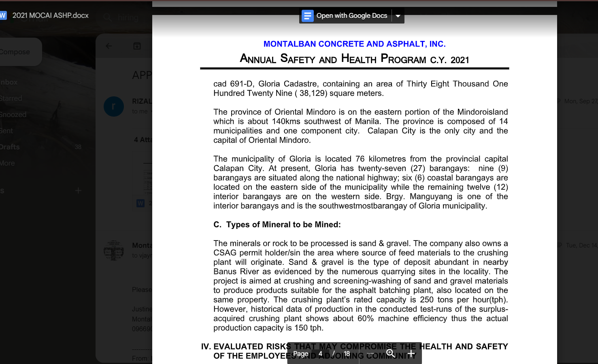
Task: Click the heading 'MONTALBAN CONCRETE AND ASPHALT, INC.'
Action: 355,44
